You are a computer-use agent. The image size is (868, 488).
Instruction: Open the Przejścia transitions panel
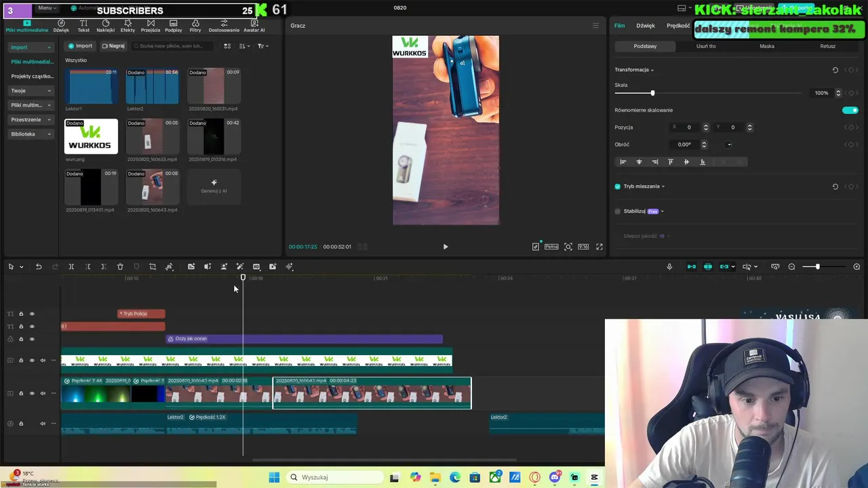[x=151, y=26]
